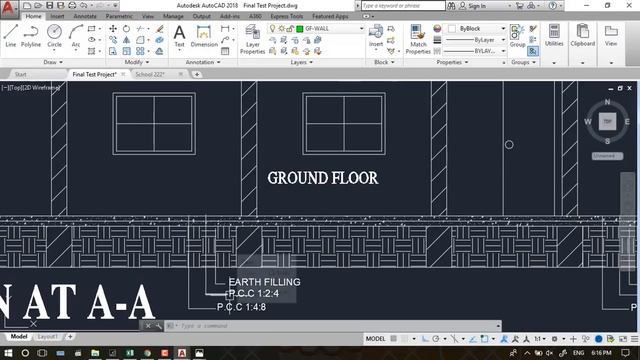The height and width of the screenshot is (360, 640).
Task: Click the Insert block icon
Action: (x=376, y=36)
